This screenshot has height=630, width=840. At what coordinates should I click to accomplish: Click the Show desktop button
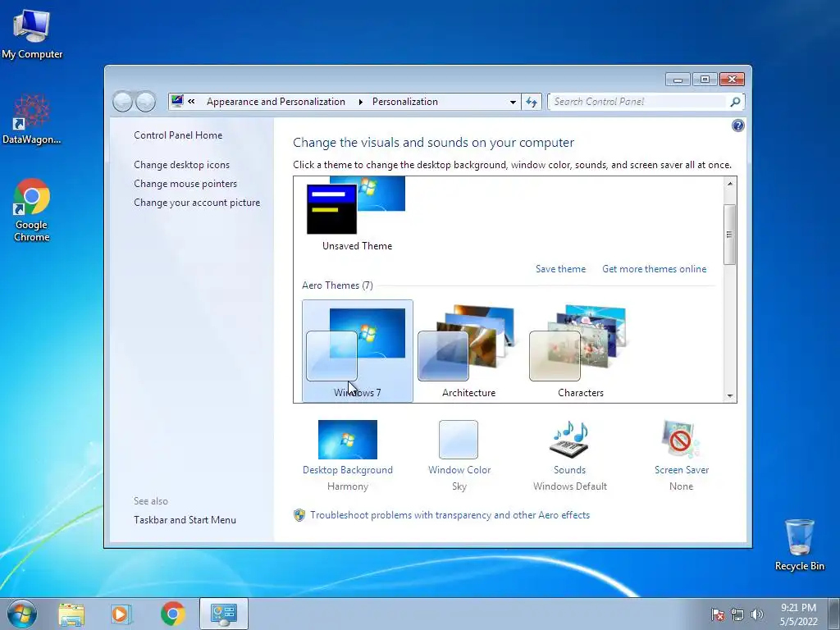coord(834,614)
